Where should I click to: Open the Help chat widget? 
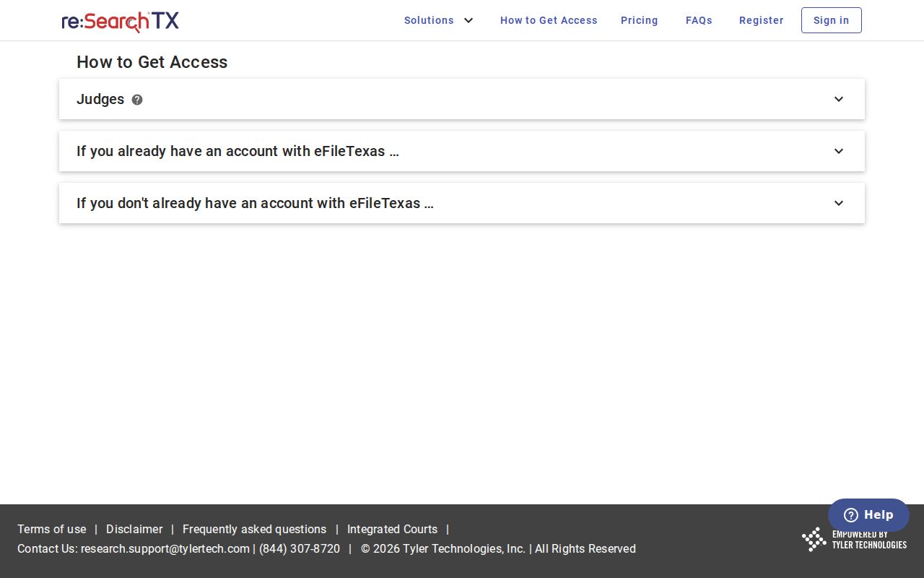(868, 515)
